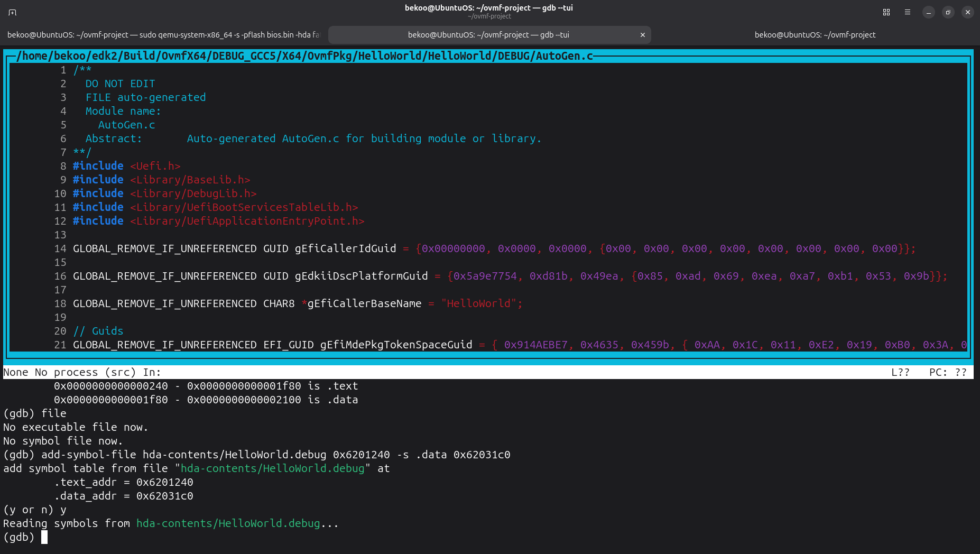
Task: Switch to the rightmost ~/ovmf-project tab
Action: tap(815, 35)
